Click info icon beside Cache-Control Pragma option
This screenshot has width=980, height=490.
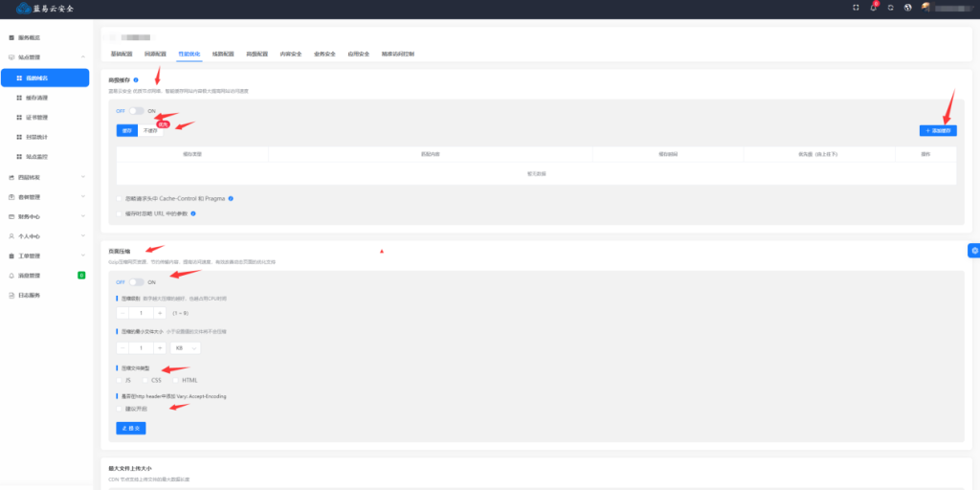click(231, 198)
